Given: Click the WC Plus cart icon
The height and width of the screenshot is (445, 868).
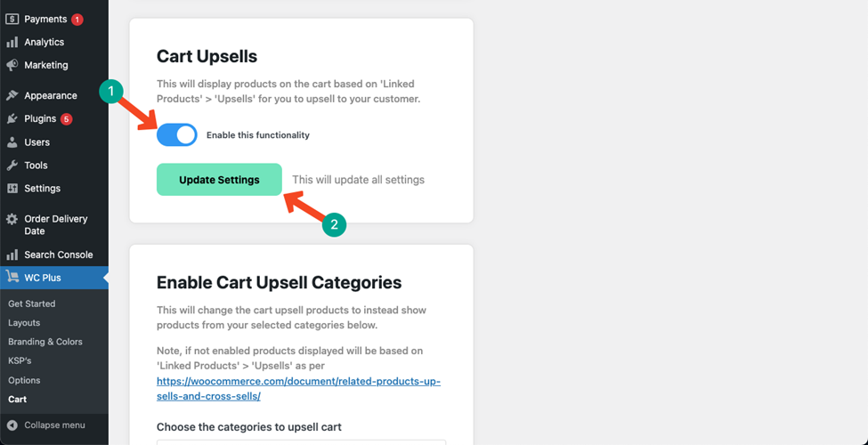Looking at the screenshot, I should (x=12, y=278).
